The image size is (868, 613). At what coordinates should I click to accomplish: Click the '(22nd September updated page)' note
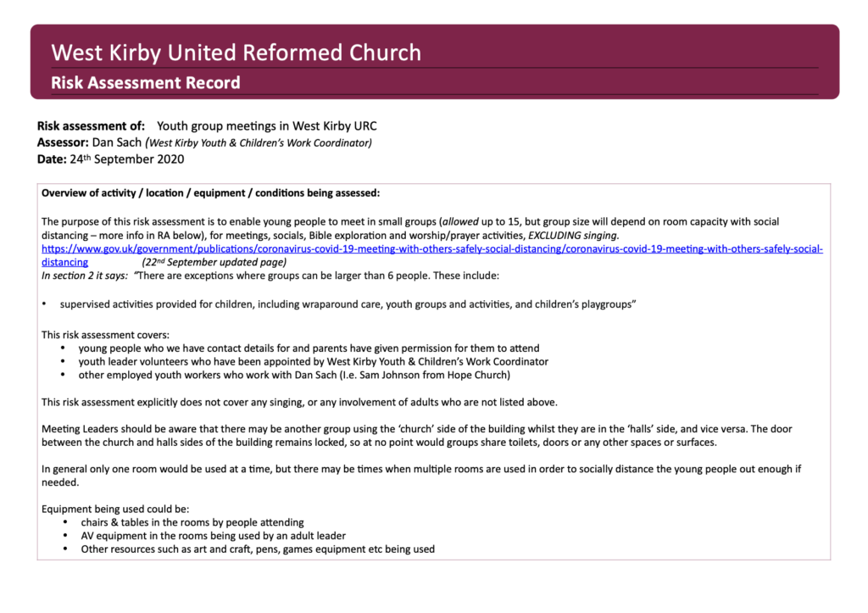(x=214, y=263)
